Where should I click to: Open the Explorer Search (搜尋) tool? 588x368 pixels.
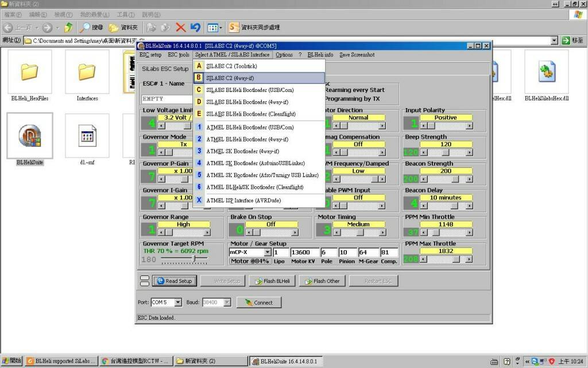pos(91,28)
